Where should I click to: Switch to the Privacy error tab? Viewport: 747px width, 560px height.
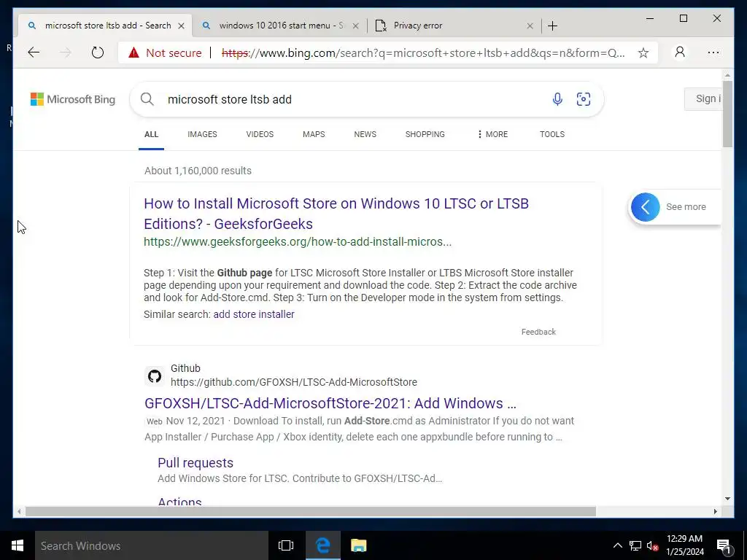[x=418, y=26]
